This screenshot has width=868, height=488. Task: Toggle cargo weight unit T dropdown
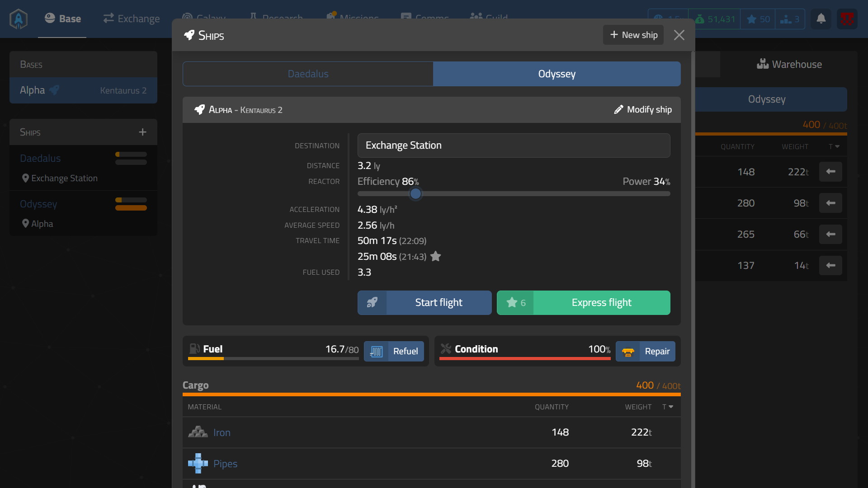[x=668, y=407]
